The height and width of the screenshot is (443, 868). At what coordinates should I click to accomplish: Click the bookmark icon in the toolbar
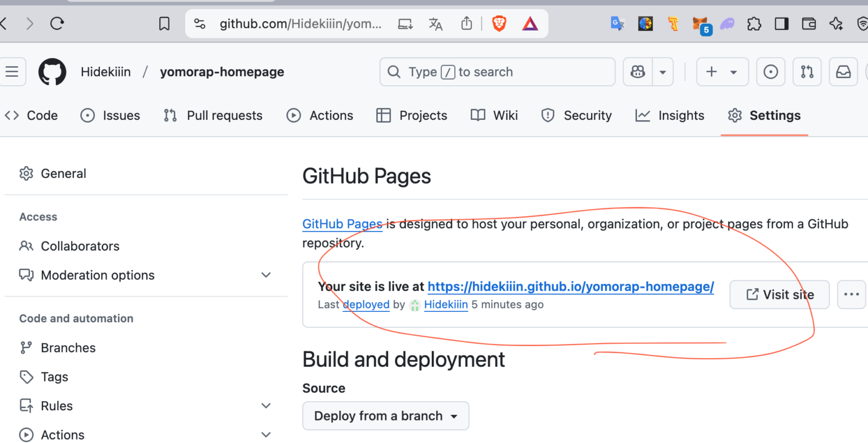pos(164,24)
